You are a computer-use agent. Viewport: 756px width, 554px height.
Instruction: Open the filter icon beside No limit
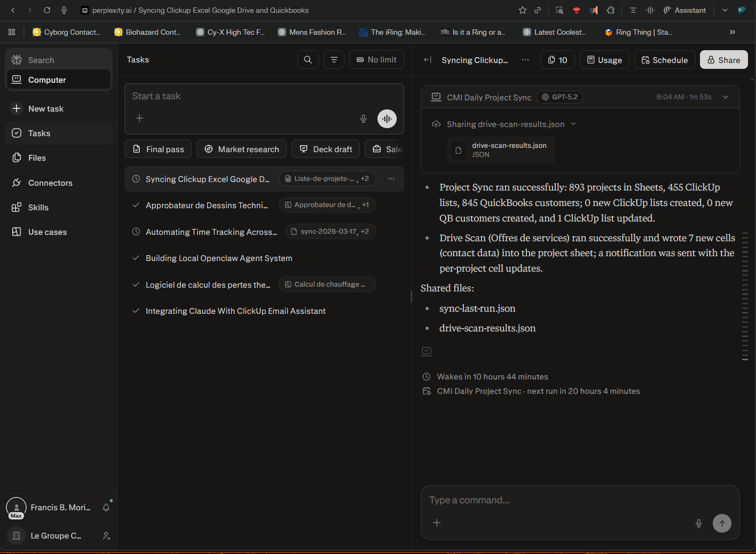click(334, 60)
